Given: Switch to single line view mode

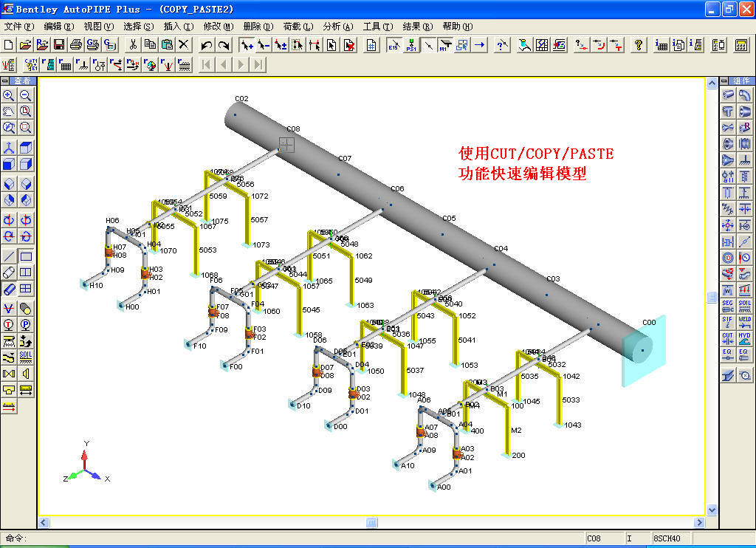Looking at the screenshot, I should click(x=9, y=256).
